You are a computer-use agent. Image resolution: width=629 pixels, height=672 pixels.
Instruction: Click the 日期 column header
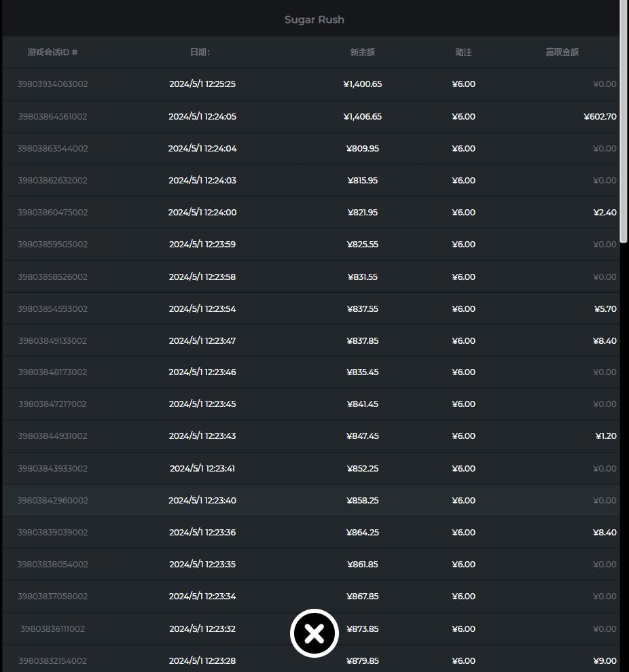coord(200,52)
